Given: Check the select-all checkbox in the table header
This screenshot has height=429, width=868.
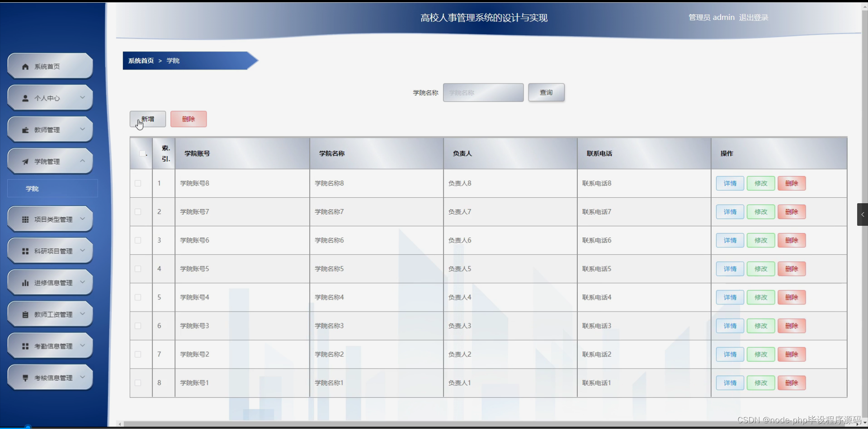Looking at the screenshot, I should pos(142,153).
